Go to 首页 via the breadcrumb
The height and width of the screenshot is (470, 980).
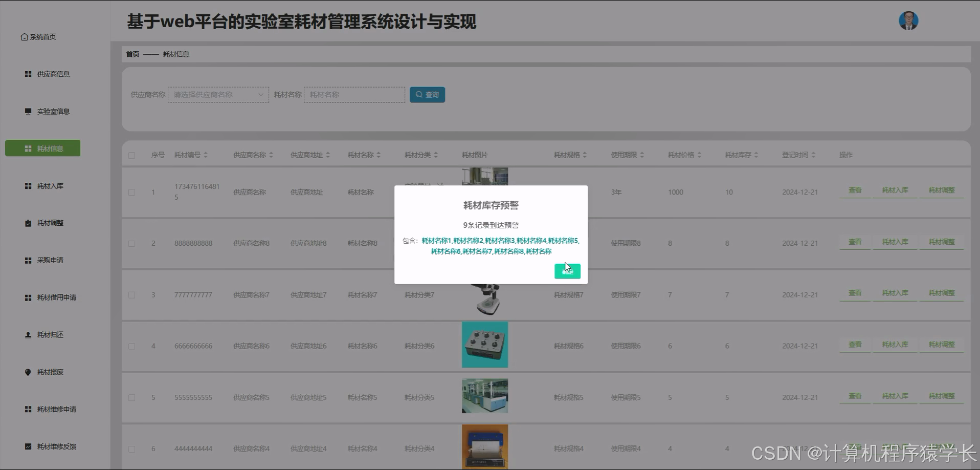131,54
